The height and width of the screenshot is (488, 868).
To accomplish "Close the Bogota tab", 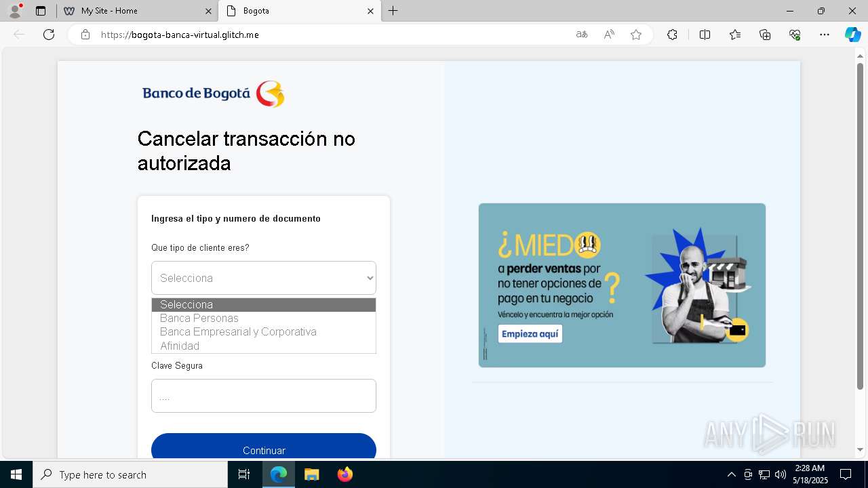I will [370, 11].
